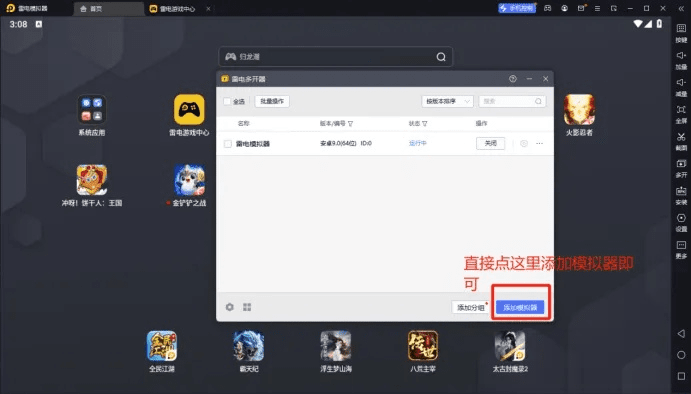Open the hamburger menu in title bar
This screenshot has width=691, height=394.
point(597,8)
